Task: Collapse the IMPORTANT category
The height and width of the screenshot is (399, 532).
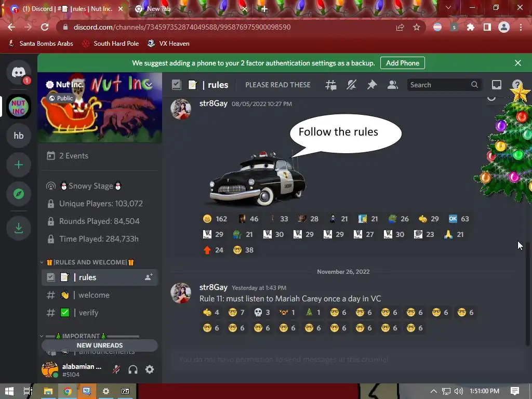Action: (89, 336)
